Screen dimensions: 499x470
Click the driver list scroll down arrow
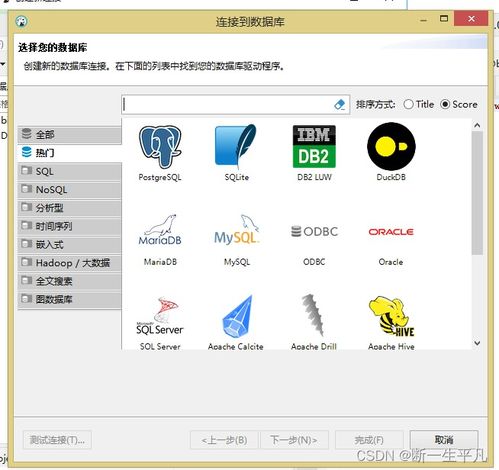(x=477, y=343)
